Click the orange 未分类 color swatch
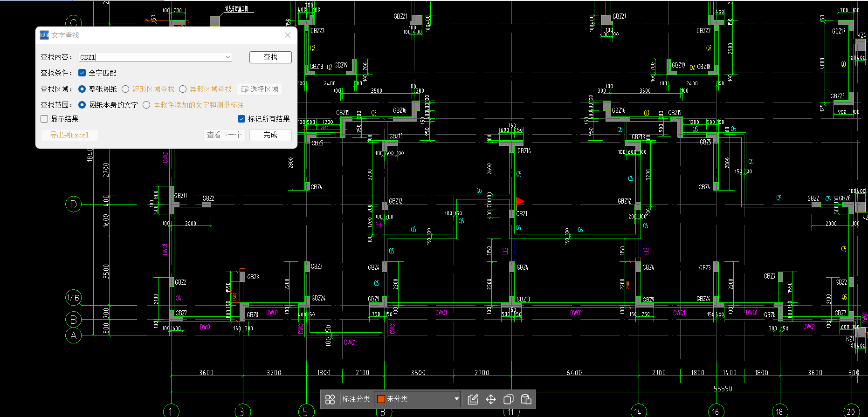 point(381,399)
